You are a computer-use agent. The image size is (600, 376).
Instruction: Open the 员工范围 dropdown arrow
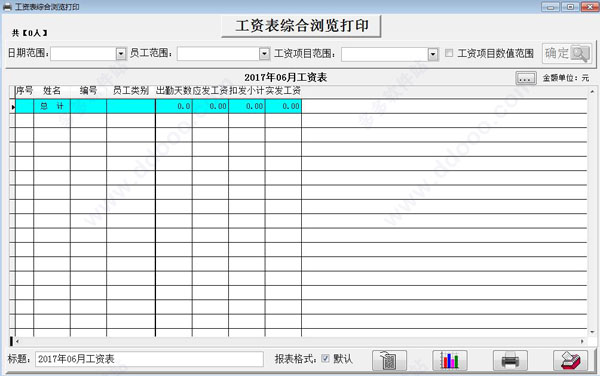point(264,54)
